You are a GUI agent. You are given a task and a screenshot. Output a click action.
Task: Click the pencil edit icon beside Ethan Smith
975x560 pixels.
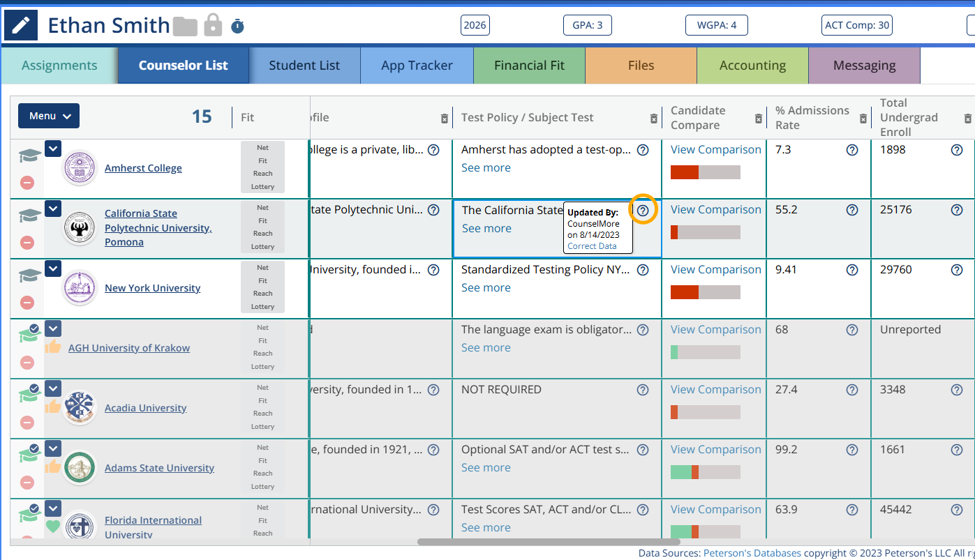coord(22,26)
